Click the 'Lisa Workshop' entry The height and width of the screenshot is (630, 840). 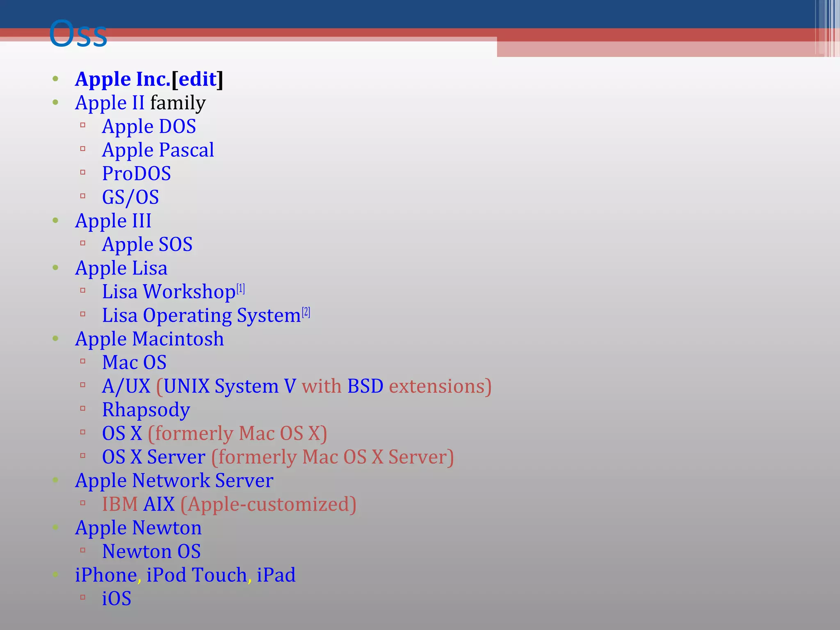pyautogui.click(x=169, y=292)
